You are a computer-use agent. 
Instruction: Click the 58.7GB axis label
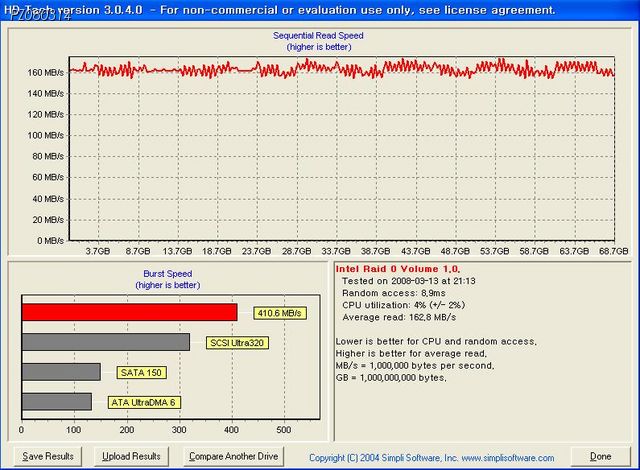(x=534, y=251)
